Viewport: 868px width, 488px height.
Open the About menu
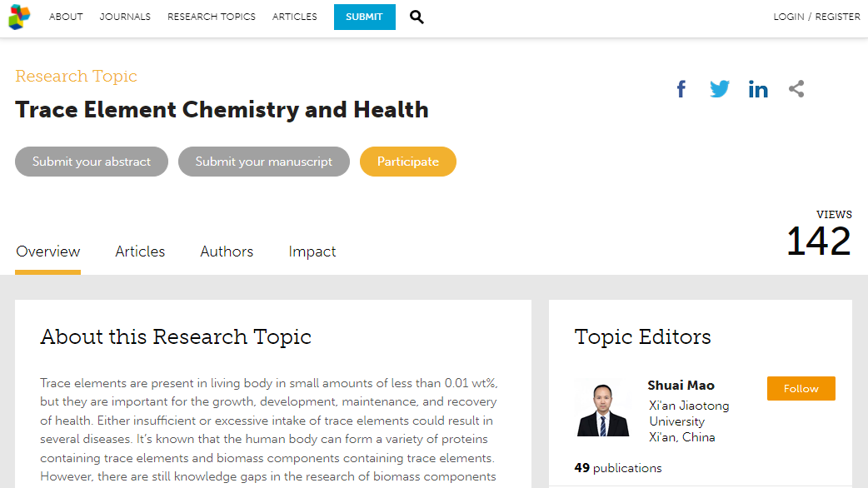point(66,17)
